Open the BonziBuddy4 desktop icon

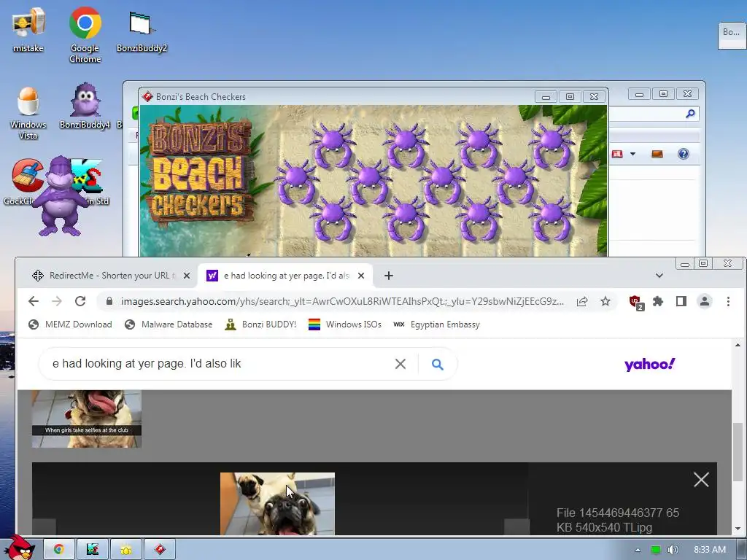click(x=85, y=106)
